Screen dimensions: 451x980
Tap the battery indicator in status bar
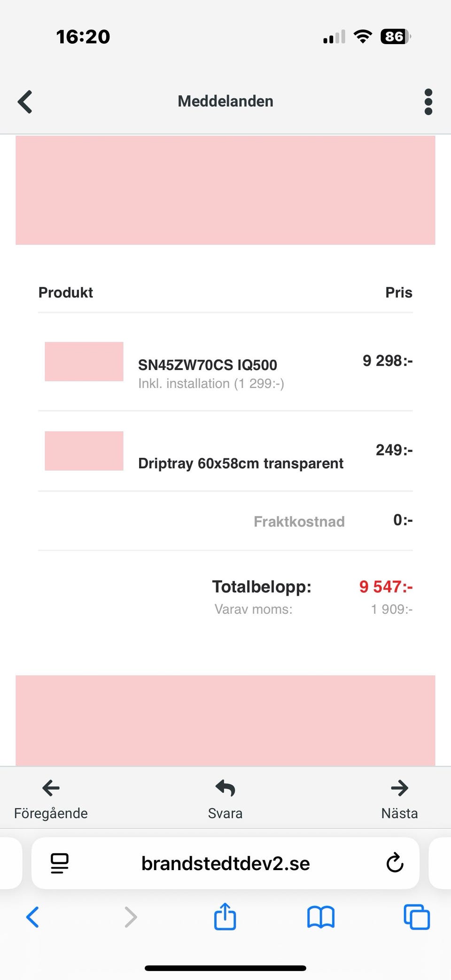(x=395, y=37)
